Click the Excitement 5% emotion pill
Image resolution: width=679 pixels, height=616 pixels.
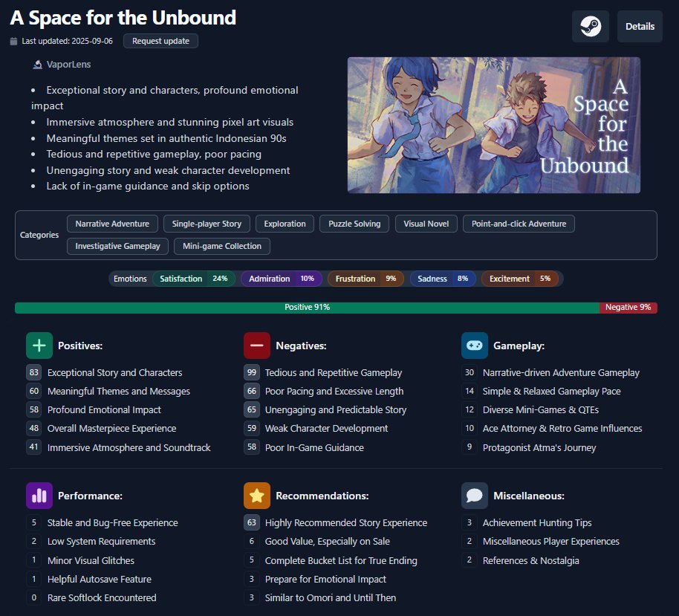point(519,279)
